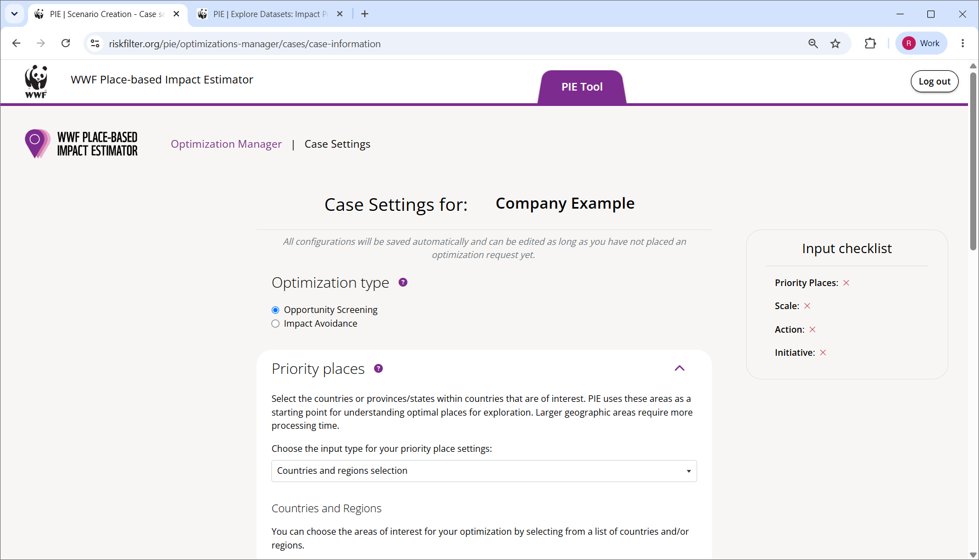Go forward to the next page
Screen dimensions: 979x560
[41, 43]
